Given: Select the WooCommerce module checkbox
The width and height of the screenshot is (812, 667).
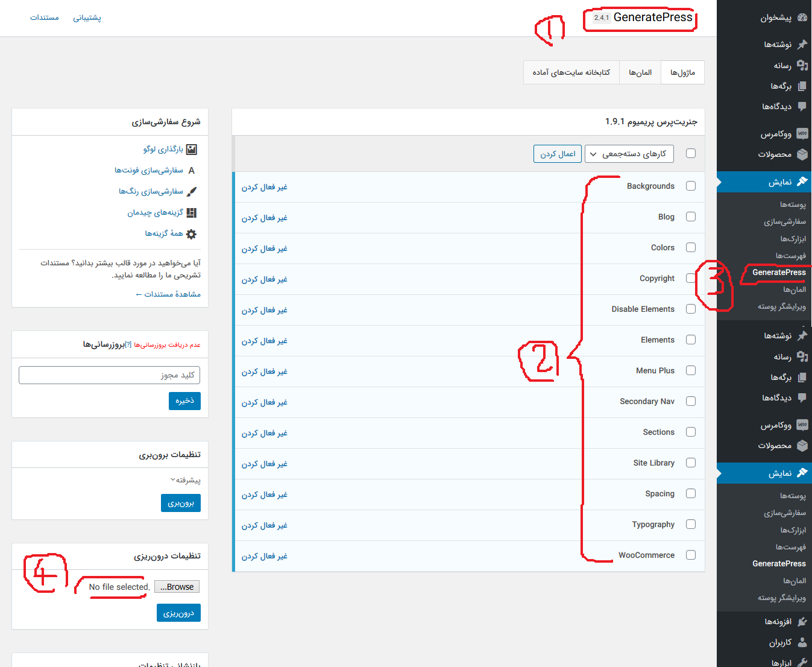Looking at the screenshot, I should tap(691, 555).
